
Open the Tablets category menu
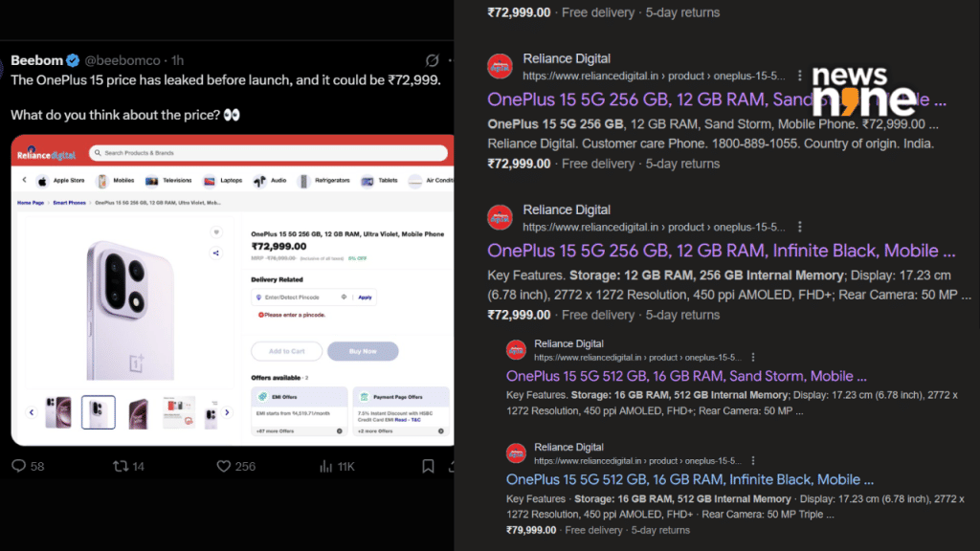(367, 180)
